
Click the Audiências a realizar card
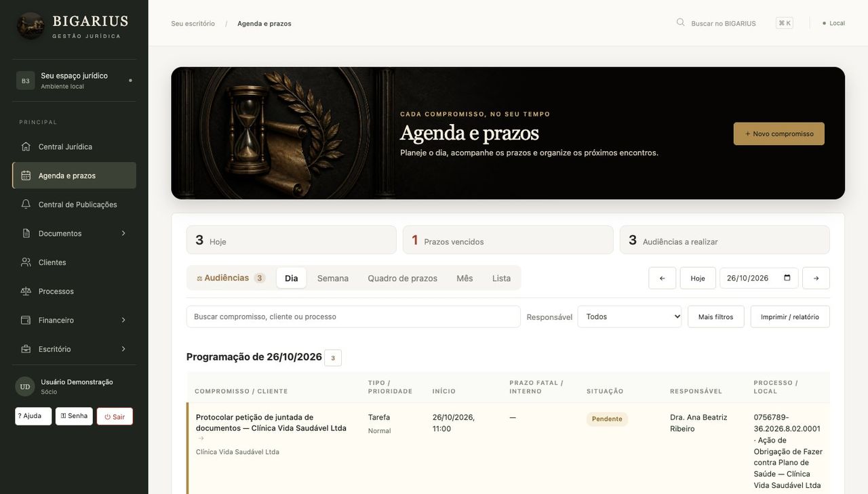click(725, 240)
